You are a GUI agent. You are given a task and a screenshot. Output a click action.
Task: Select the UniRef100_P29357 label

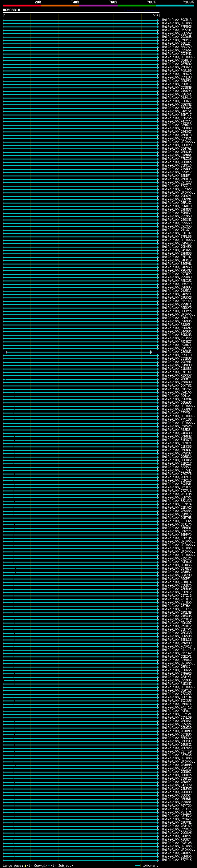(x=176, y=375)
